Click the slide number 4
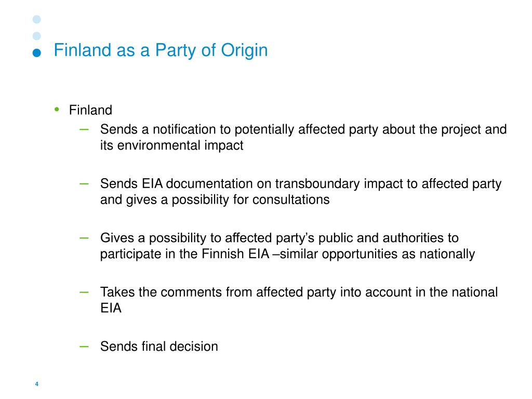 click(x=37, y=384)
